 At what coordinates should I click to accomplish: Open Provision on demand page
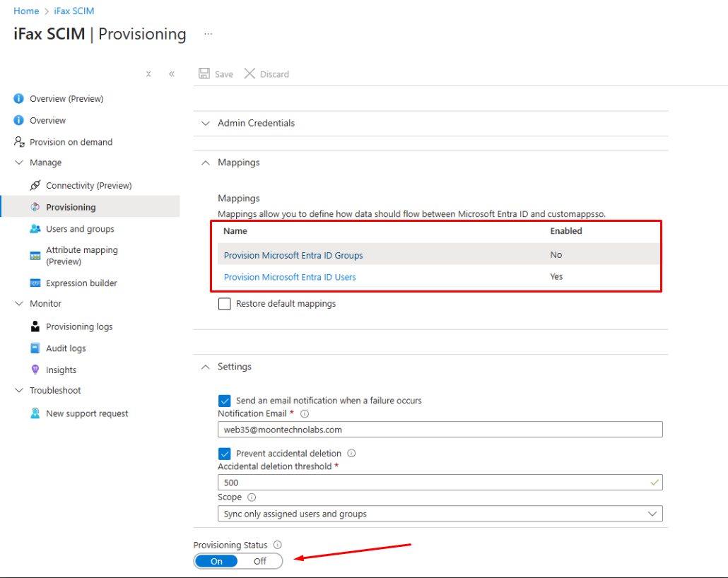(x=71, y=142)
